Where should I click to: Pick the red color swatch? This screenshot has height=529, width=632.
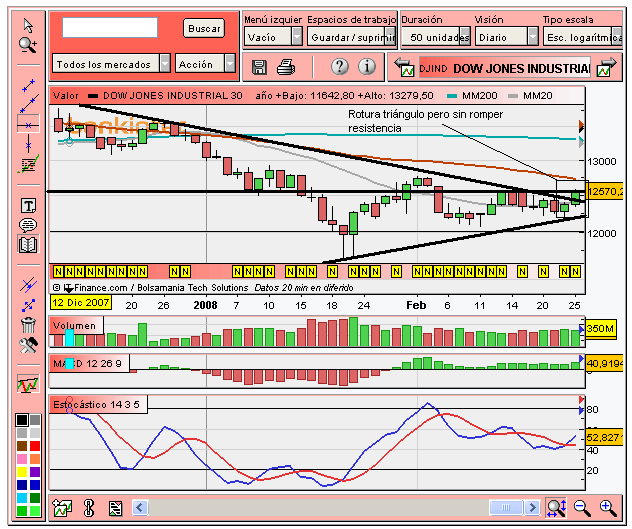coord(35,446)
